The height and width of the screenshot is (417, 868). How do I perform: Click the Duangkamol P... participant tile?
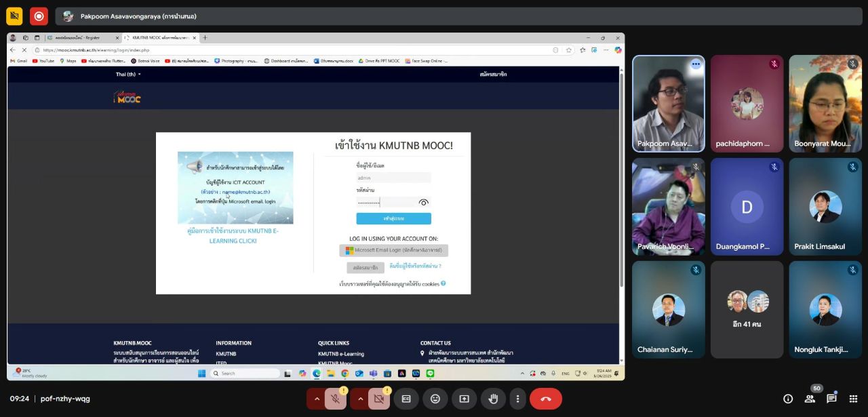coord(747,207)
